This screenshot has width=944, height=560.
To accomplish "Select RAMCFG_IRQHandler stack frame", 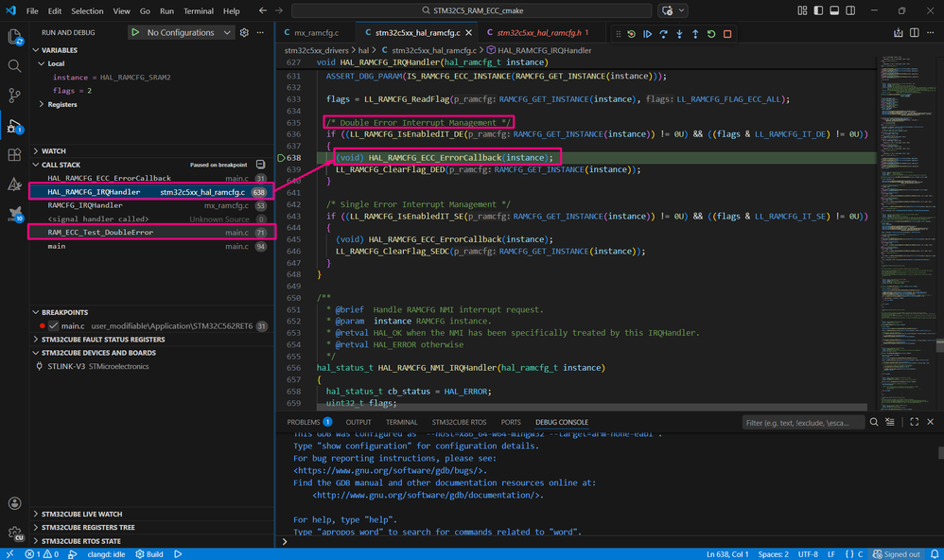I will point(152,205).
